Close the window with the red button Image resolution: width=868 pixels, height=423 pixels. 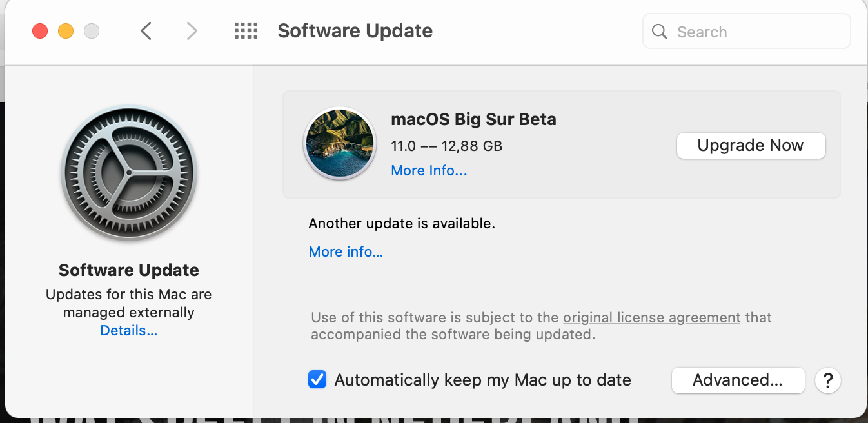click(40, 31)
